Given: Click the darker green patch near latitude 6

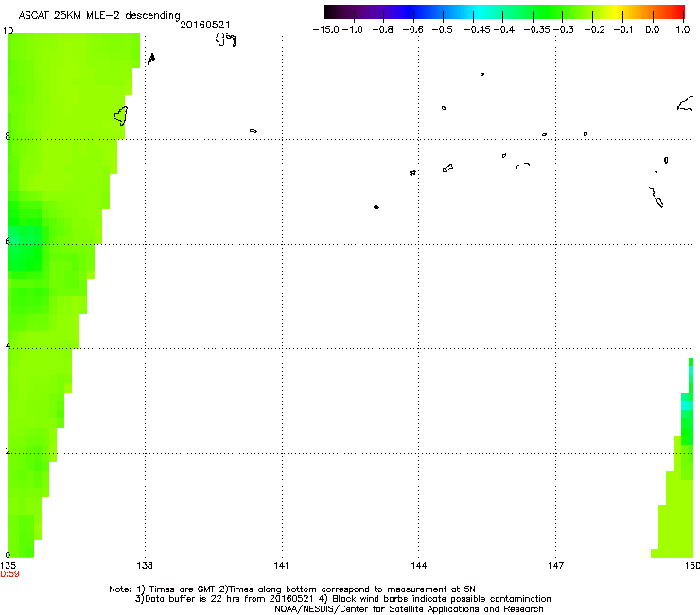Looking at the screenshot, I should 24,250.
